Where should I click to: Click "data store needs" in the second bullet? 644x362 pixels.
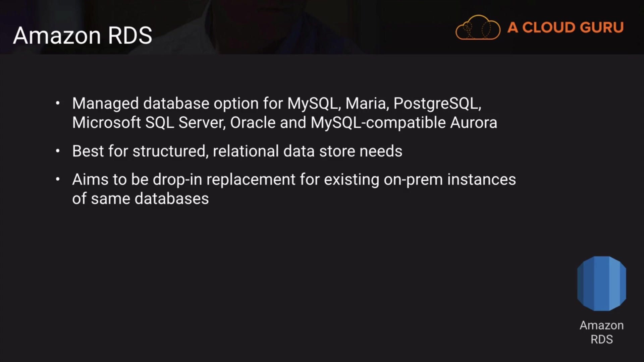(342, 151)
